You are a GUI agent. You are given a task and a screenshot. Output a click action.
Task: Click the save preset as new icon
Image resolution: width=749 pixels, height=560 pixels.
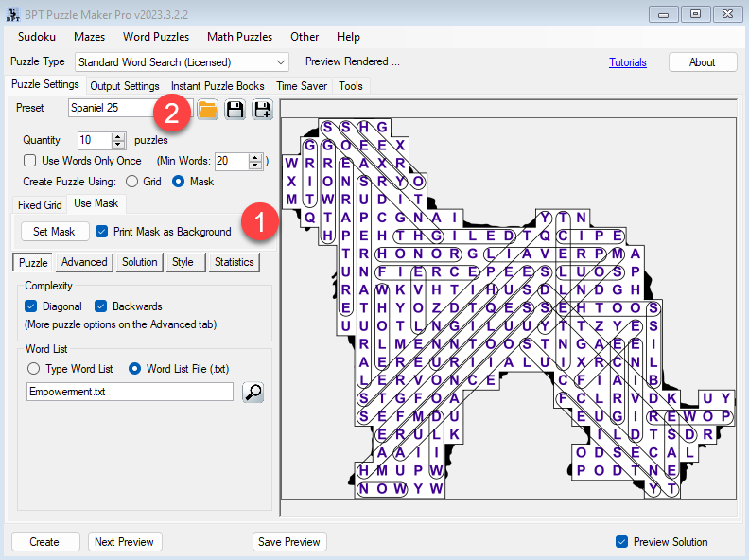tap(262, 110)
